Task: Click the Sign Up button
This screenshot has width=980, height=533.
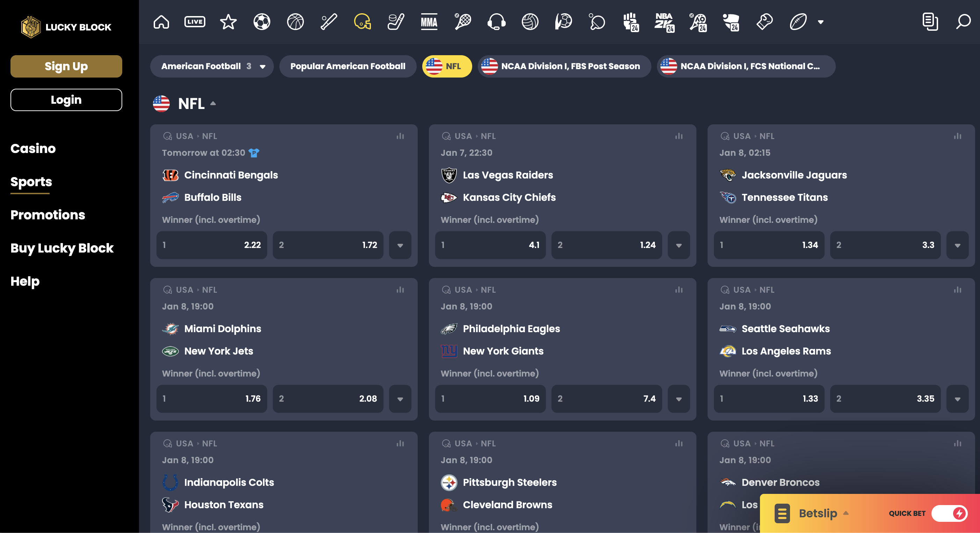Action: 66,66
